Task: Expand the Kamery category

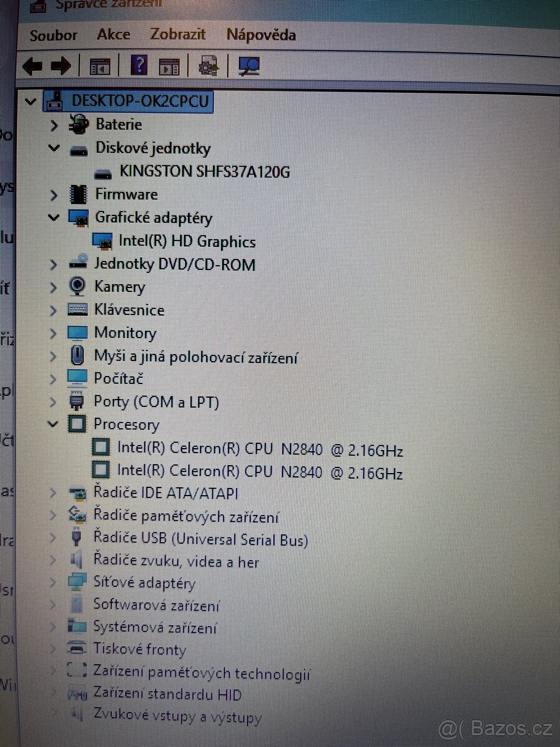Action: pyautogui.click(x=53, y=287)
